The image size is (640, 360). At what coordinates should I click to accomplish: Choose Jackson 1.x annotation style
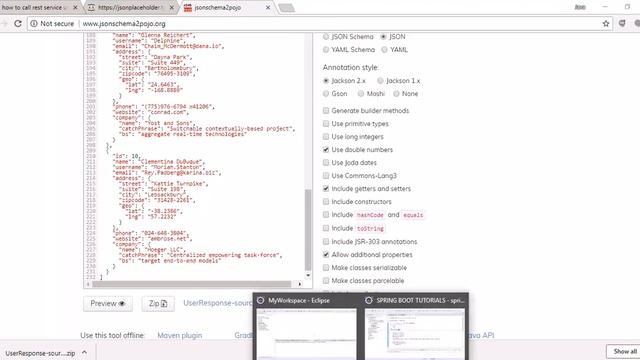point(380,81)
